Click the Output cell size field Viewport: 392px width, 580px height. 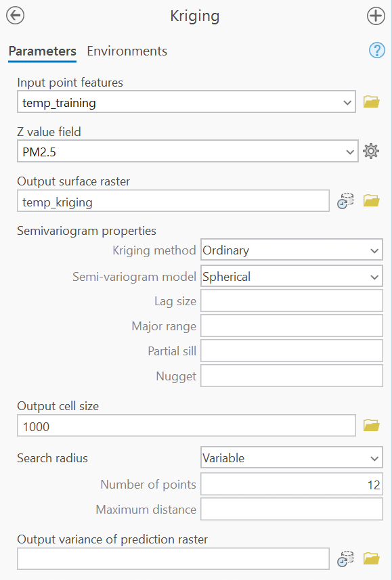pyautogui.click(x=186, y=426)
